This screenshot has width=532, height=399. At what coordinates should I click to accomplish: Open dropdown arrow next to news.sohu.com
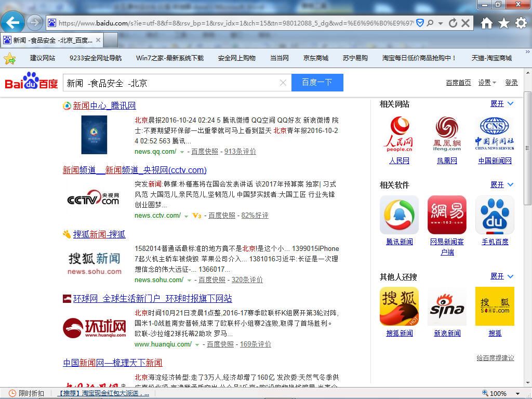tap(189, 280)
